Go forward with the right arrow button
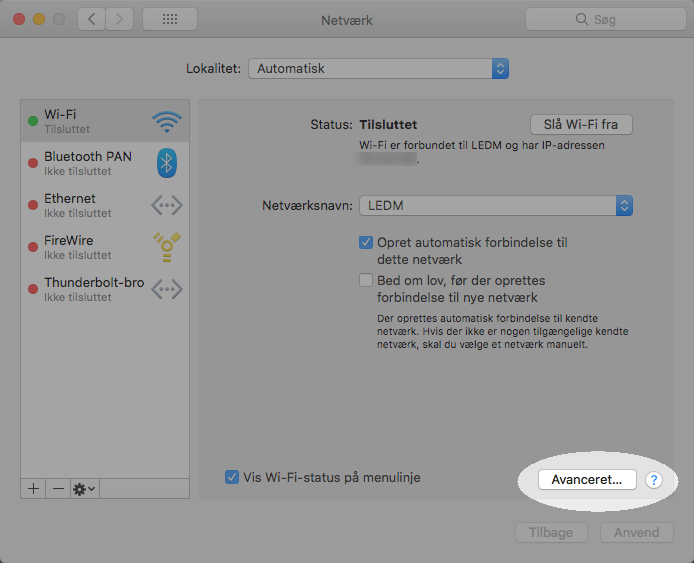This screenshot has height=563, width=694. pyautogui.click(x=120, y=19)
